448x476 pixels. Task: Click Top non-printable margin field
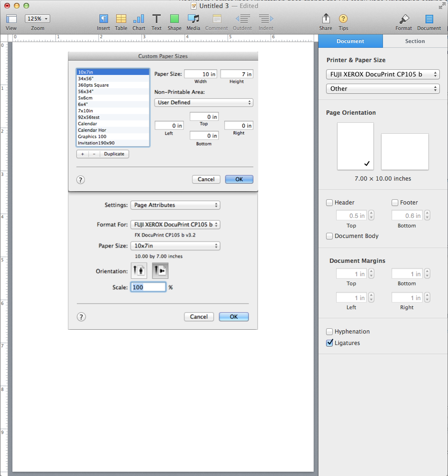point(205,117)
